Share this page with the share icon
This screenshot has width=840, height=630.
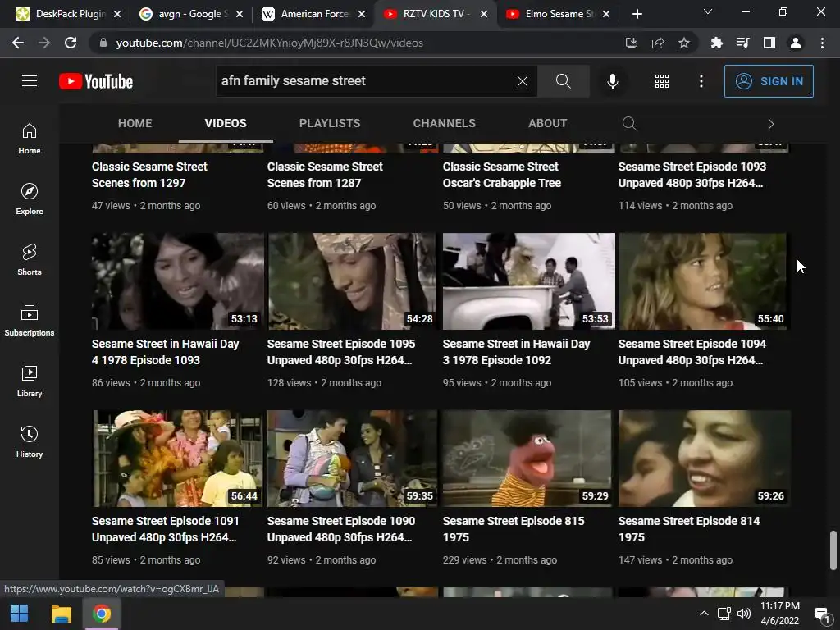pos(658,43)
